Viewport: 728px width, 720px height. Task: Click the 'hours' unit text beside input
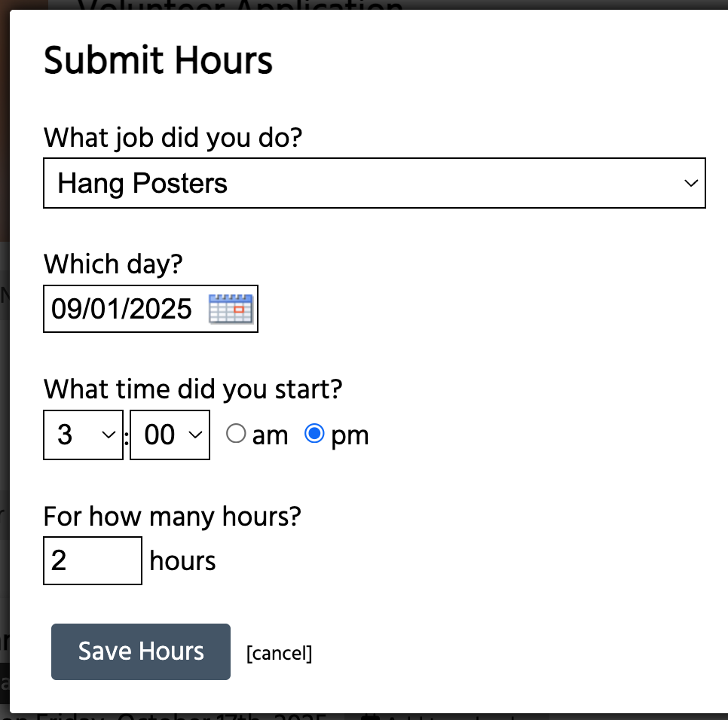click(x=182, y=560)
